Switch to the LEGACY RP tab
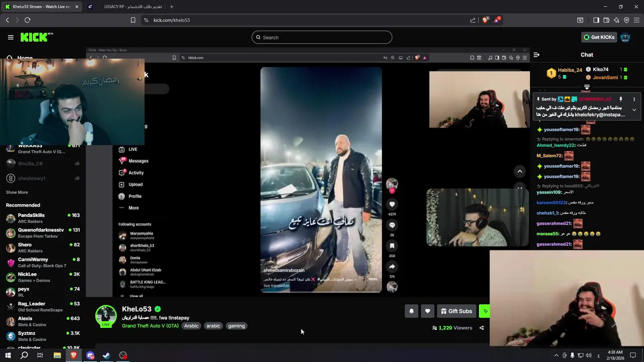This screenshot has width=644, height=362. pyautogui.click(x=125, y=7)
